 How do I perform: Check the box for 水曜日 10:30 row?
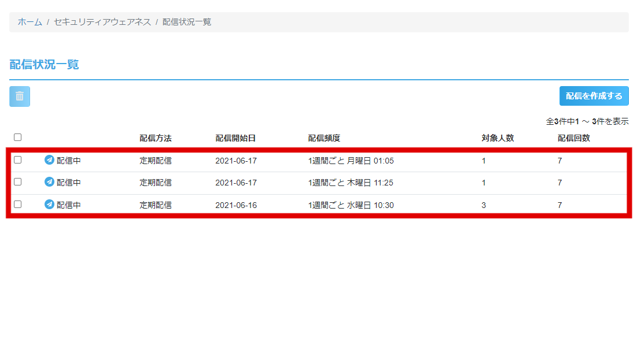coord(17,205)
